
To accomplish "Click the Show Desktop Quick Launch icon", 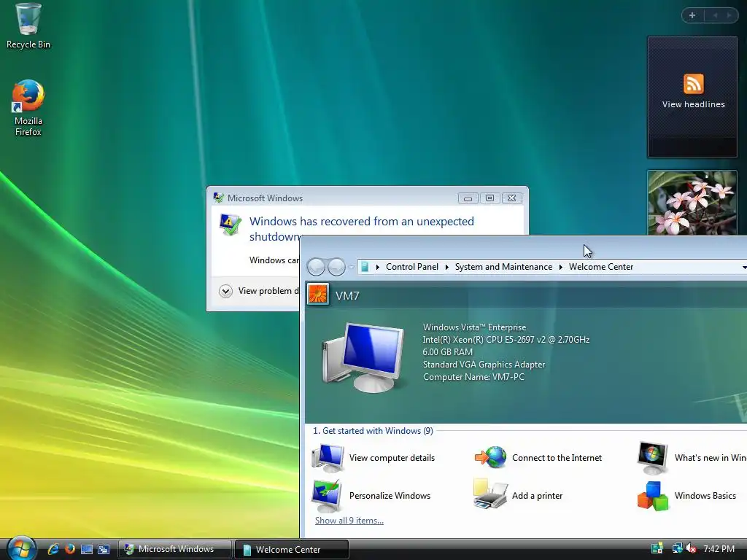I will [x=87, y=549].
